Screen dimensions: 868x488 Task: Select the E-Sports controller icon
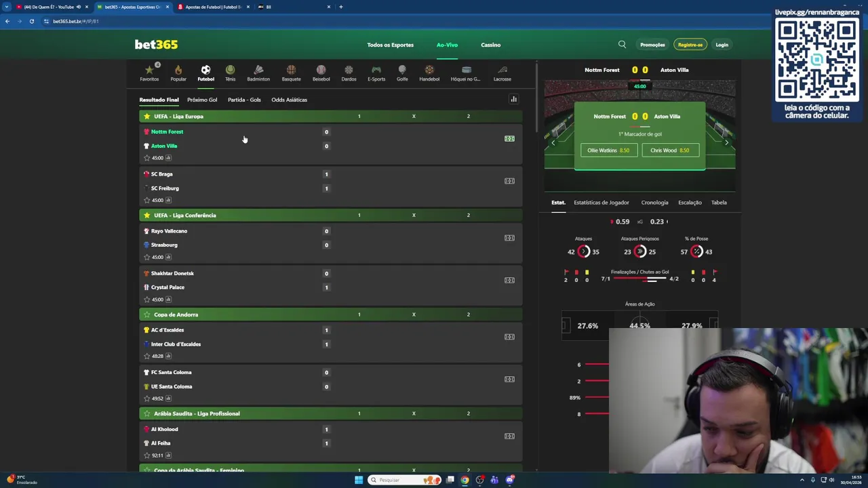click(376, 73)
